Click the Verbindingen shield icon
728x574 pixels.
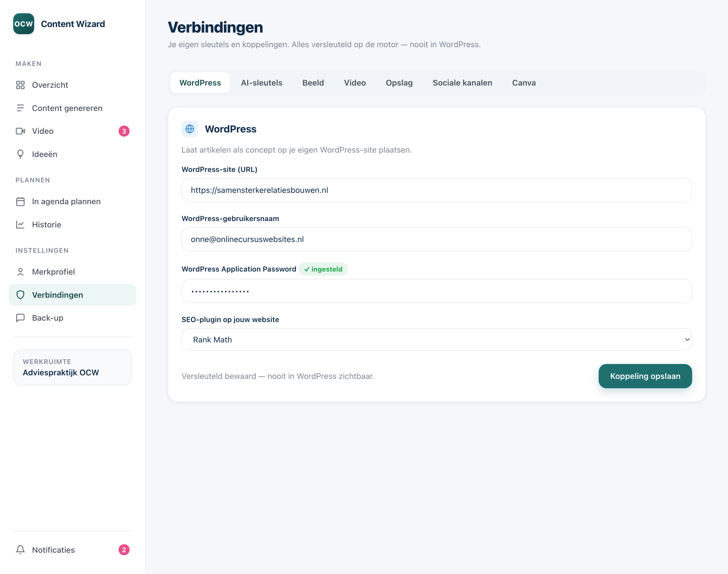click(x=20, y=295)
